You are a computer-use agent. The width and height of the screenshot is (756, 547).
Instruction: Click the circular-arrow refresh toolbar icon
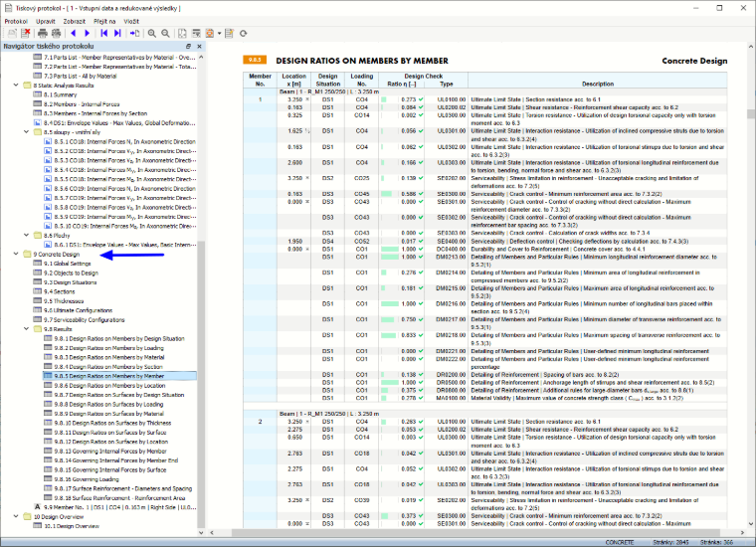point(244,33)
